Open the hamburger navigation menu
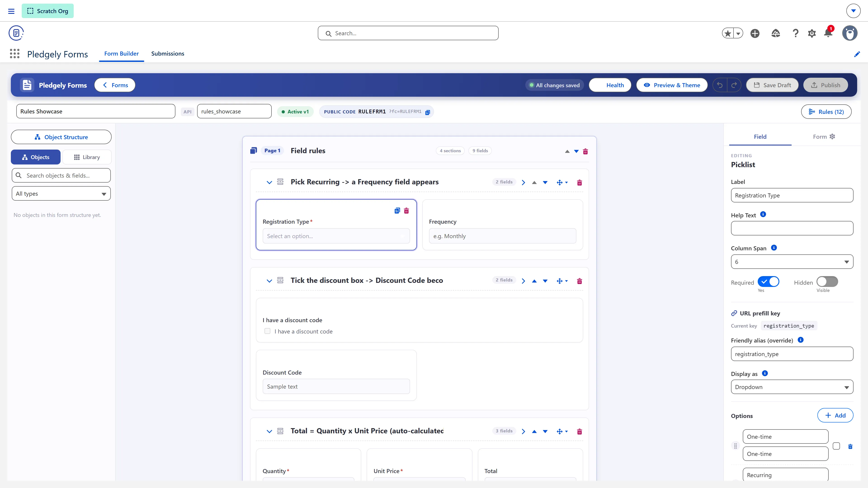This screenshot has height=488, width=868. (11, 11)
